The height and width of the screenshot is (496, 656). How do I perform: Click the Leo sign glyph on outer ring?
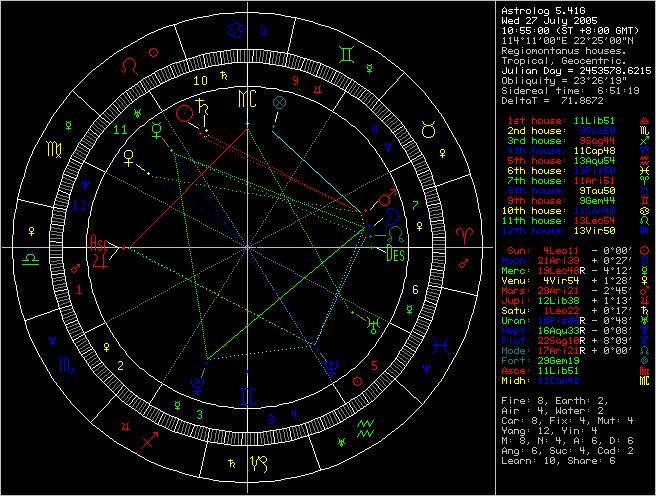132,67
